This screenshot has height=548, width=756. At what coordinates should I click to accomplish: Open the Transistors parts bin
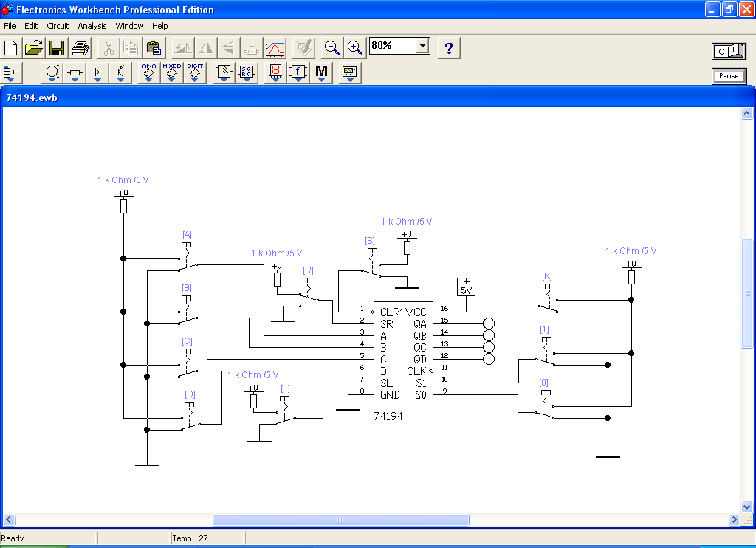tap(120, 73)
